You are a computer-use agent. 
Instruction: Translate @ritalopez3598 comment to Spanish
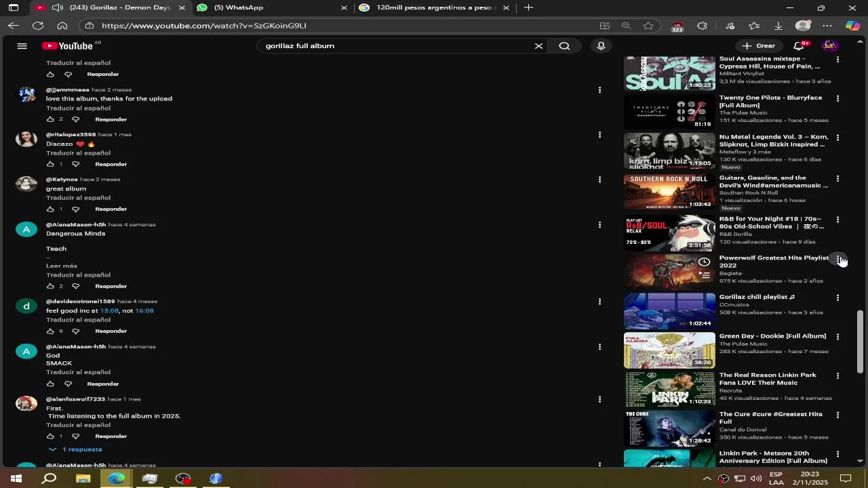click(x=78, y=152)
